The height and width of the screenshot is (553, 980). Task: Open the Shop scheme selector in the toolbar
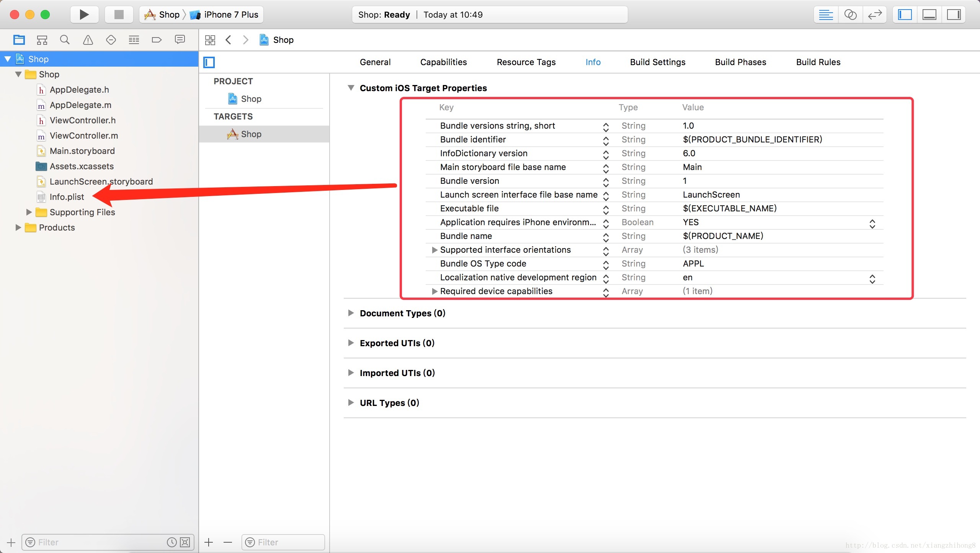162,15
